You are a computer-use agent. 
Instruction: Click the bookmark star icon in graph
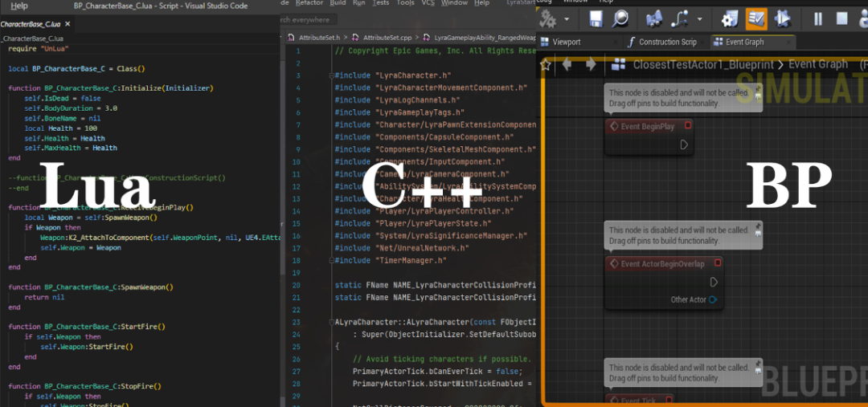tap(545, 65)
